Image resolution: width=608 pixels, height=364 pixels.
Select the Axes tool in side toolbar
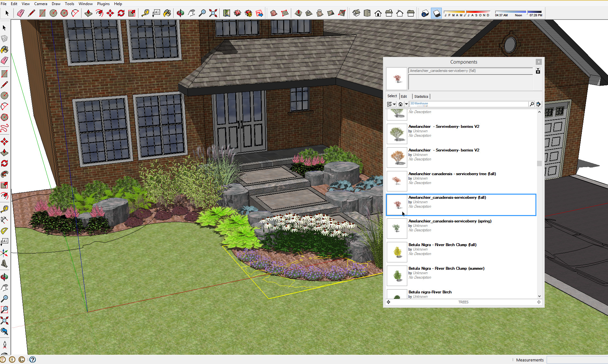(4, 253)
